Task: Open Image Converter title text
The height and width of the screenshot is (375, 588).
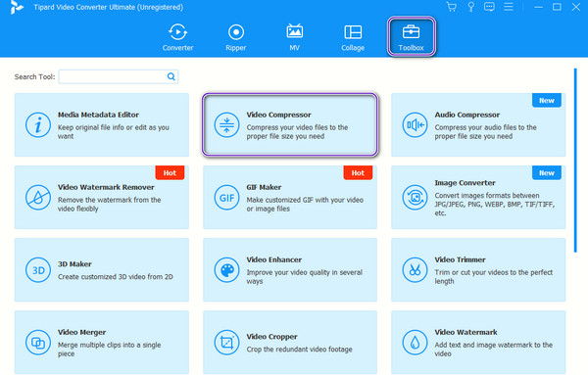Action: coord(465,183)
